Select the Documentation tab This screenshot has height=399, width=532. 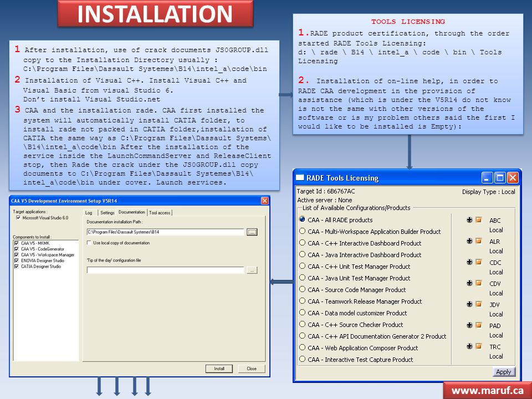pyautogui.click(x=132, y=212)
